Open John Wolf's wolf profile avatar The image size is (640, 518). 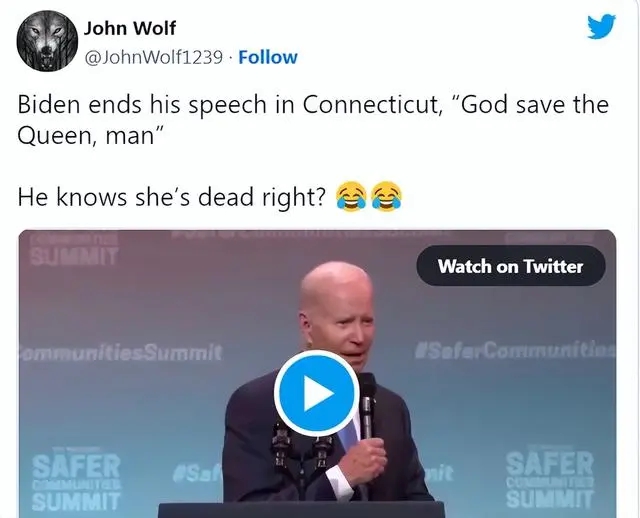(x=43, y=43)
